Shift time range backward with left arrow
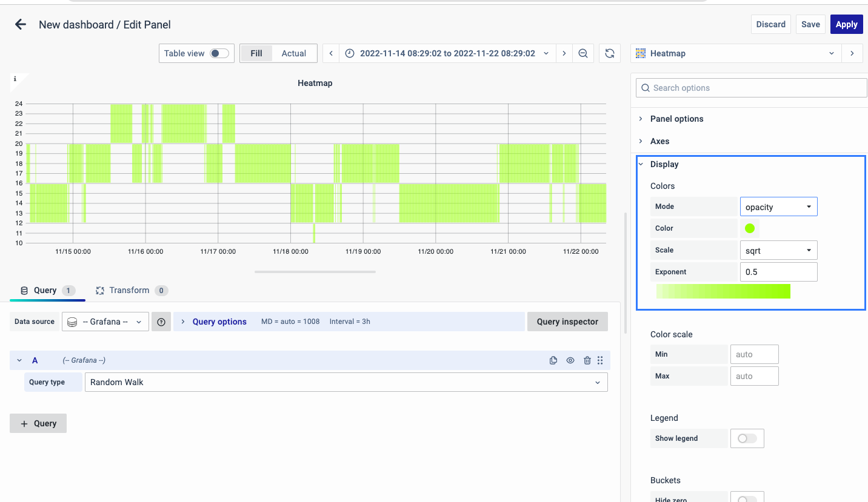 [331, 53]
